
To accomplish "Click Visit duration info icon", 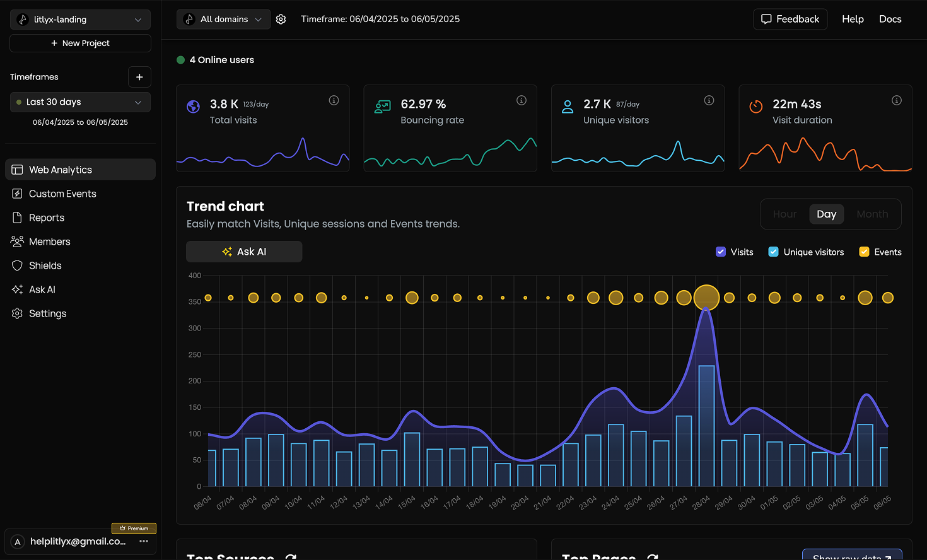I will click(x=897, y=100).
